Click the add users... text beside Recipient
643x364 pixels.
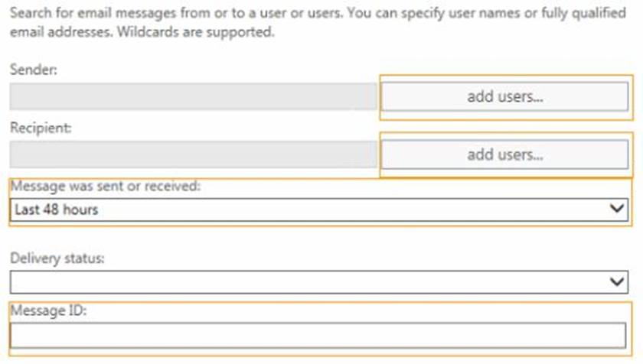tap(504, 154)
